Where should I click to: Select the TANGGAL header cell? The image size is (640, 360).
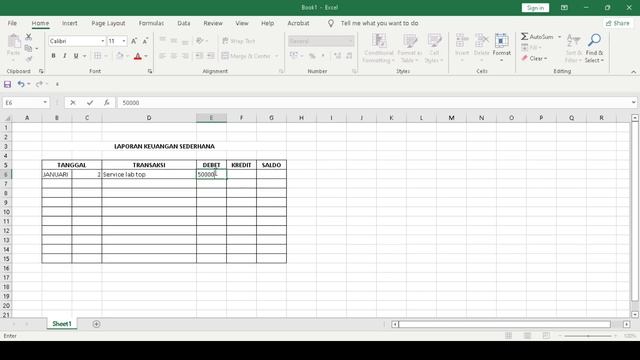[x=71, y=165]
